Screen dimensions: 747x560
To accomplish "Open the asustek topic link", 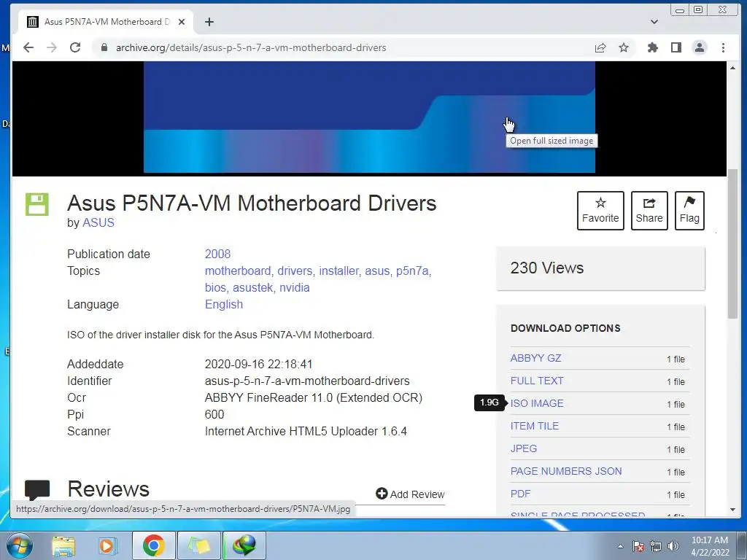I will 252,287.
